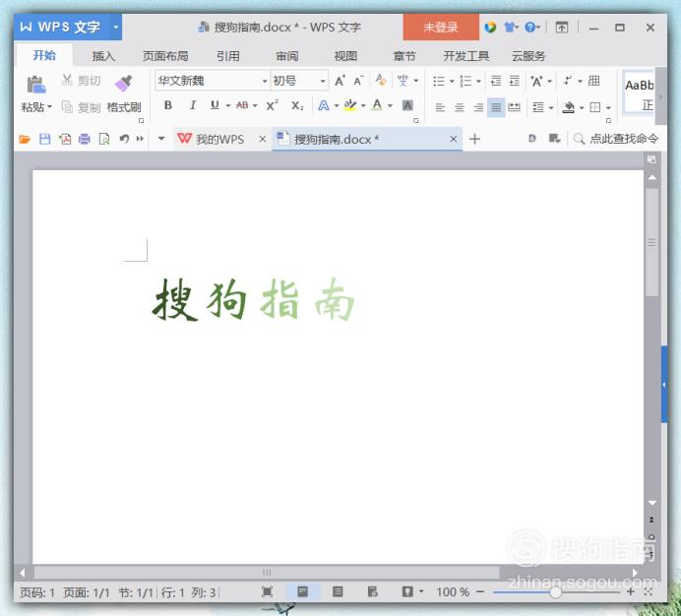The width and height of the screenshot is (681, 616).
Task: Decrease font size with the A- icon
Action: pos(358,81)
